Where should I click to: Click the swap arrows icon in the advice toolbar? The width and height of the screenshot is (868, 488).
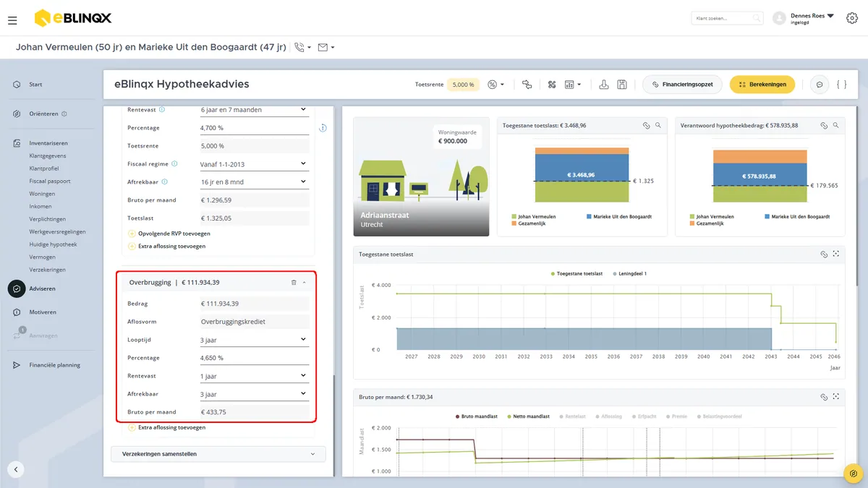pyautogui.click(x=527, y=85)
